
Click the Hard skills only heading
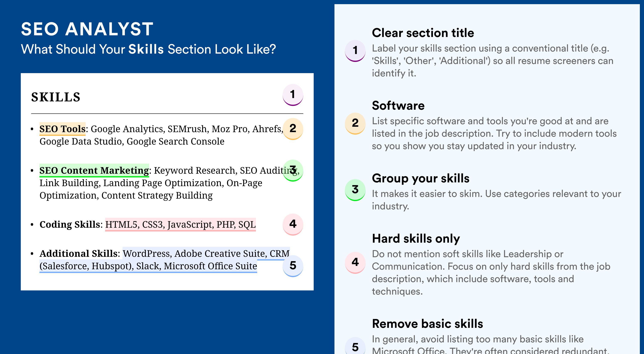[416, 238]
